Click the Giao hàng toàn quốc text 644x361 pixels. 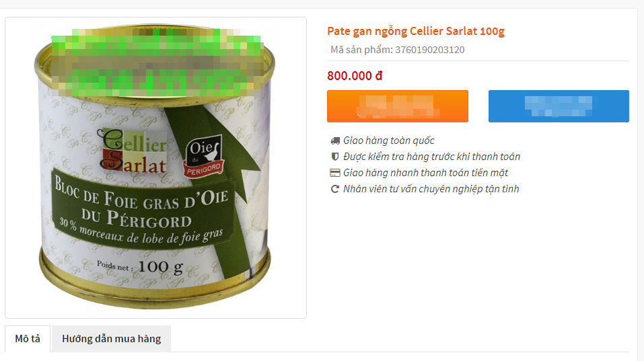388,141
